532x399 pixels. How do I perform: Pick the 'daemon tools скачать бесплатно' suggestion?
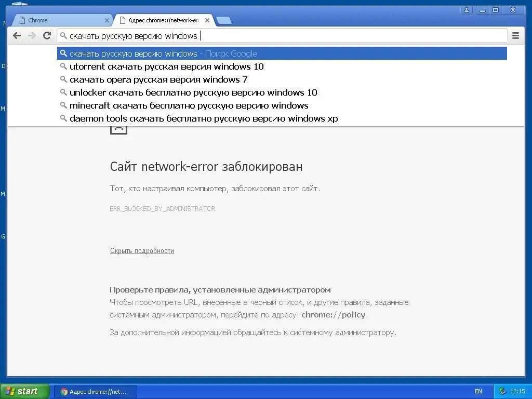pyautogui.click(x=282, y=118)
